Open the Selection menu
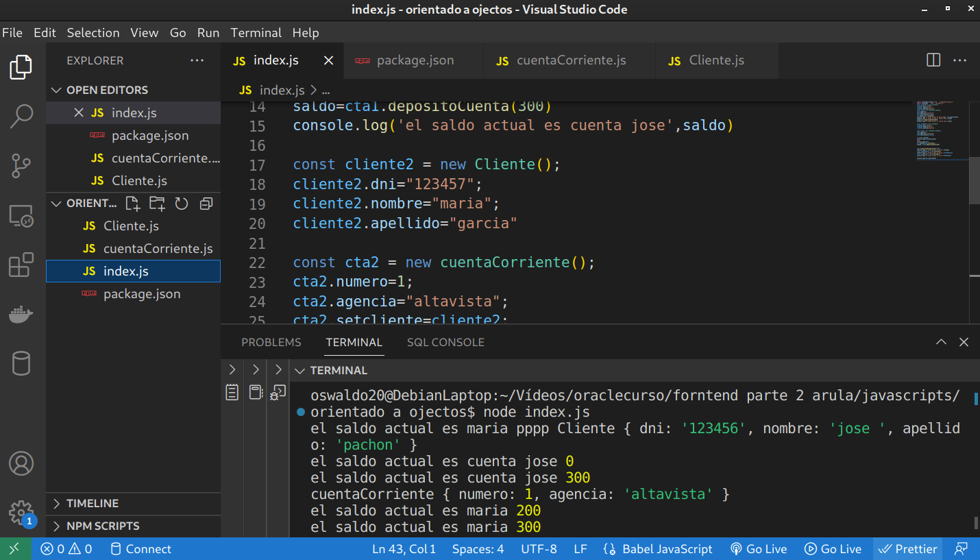Screen dimensions: 980x560 tap(93, 32)
